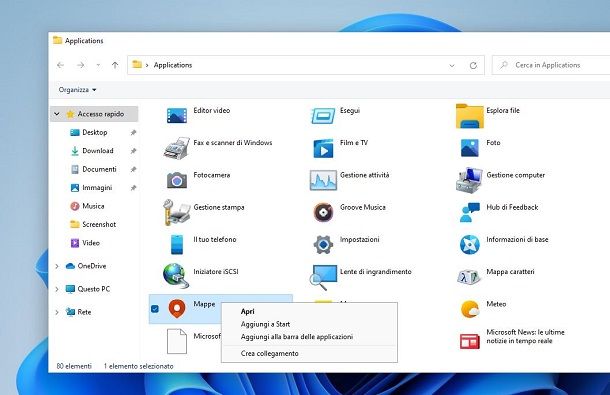Click the forward navigation arrow
This screenshot has width=610, height=395.
[81, 65]
